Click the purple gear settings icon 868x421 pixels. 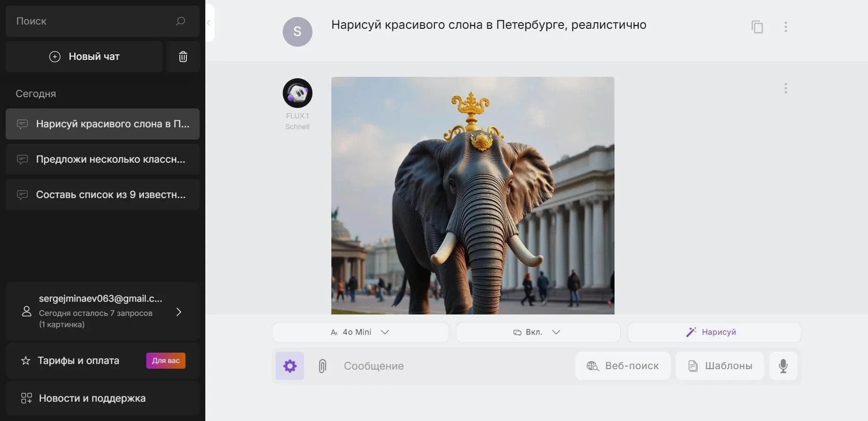point(290,366)
